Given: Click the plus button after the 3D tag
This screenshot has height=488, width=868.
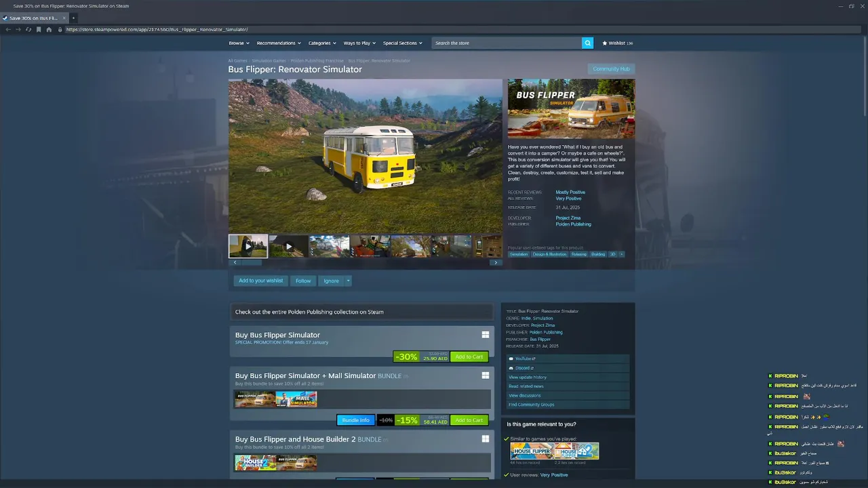Looking at the screenshot, I should click(x=621, y=254).
